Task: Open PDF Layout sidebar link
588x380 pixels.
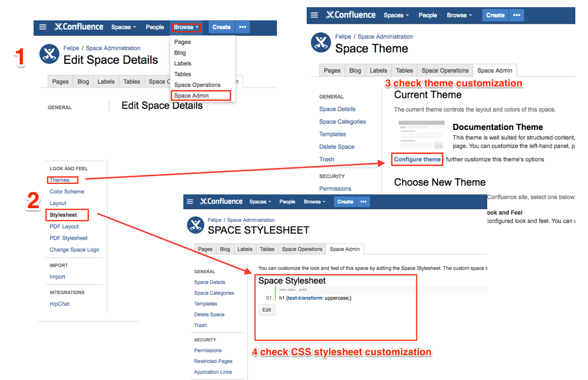Action: pyautogui.click(x=64, y=226)
